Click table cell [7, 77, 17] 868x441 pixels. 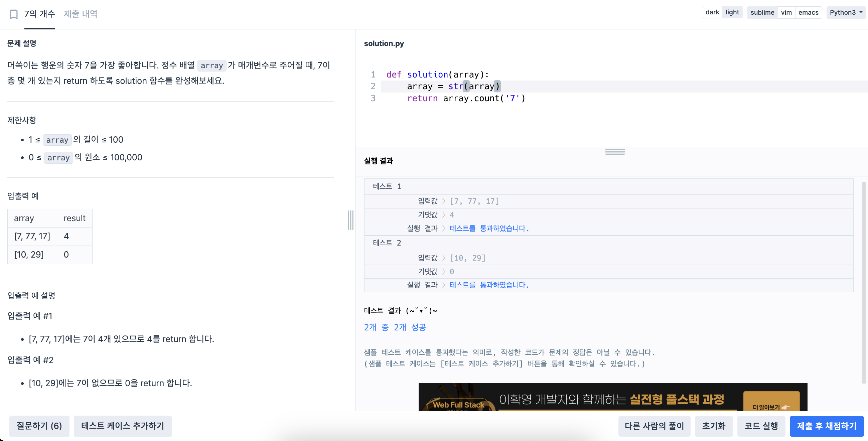pyautogui.click(x=32, y=236)
